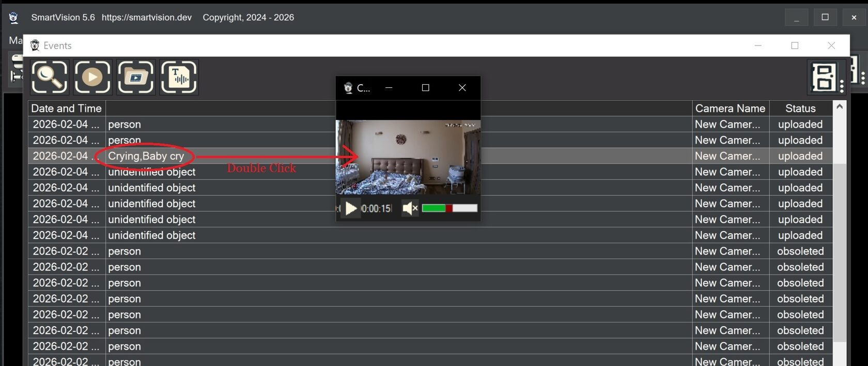
Task: Minimize the main SmartVision window
Action: pos(797,18)
